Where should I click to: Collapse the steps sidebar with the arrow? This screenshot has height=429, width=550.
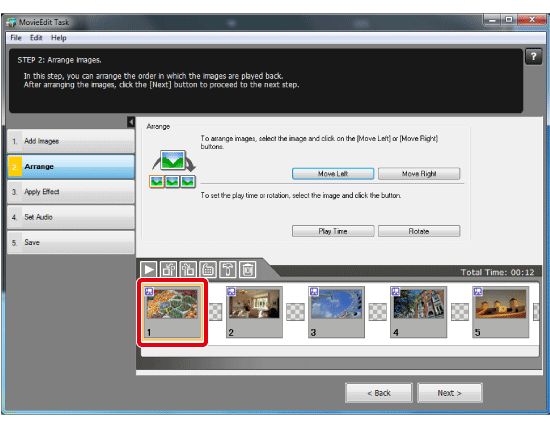pos(131,122)
